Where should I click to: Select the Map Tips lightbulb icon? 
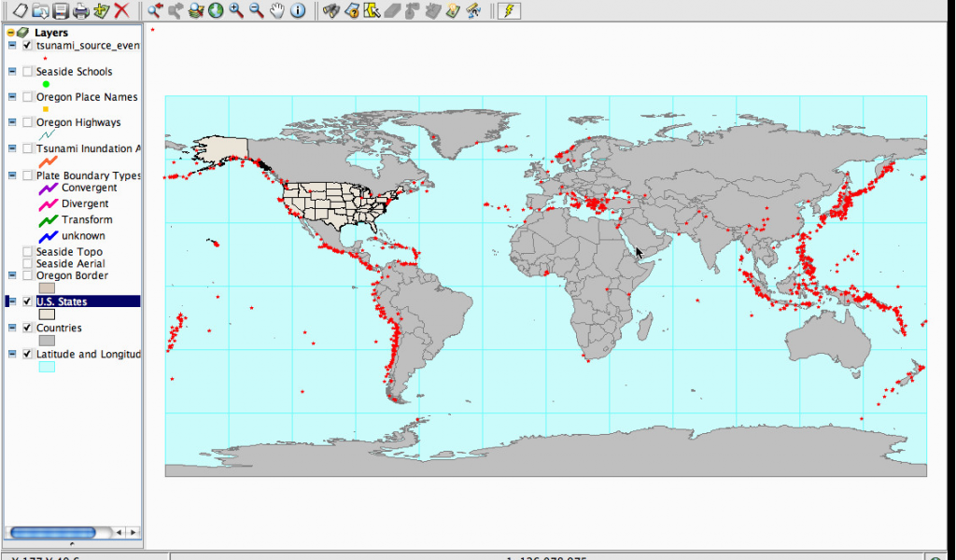pos(453,10)
